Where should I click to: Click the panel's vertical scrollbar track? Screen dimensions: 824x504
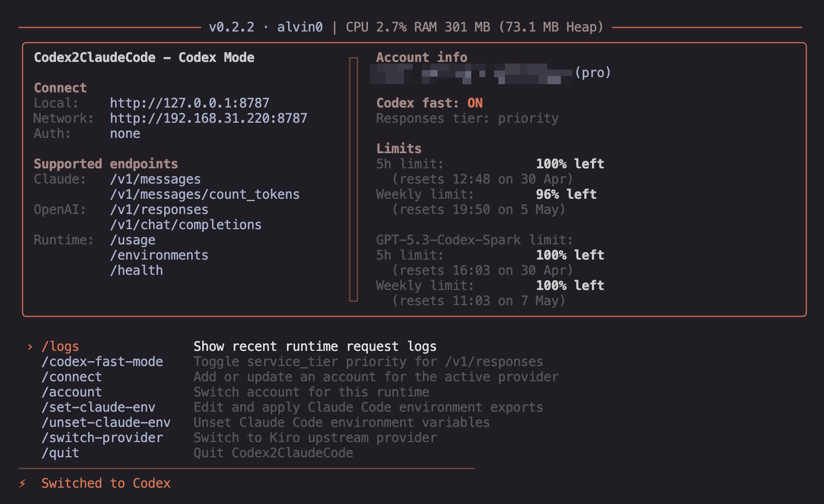(x=353, y=179)
